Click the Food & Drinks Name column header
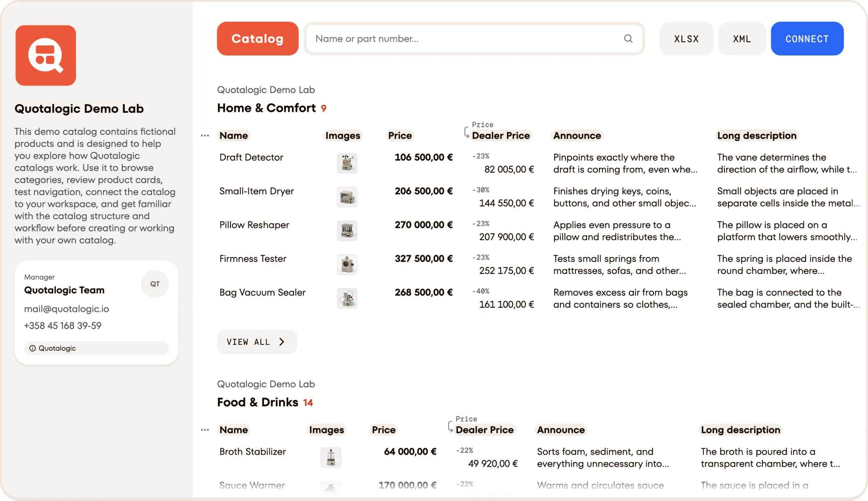Image resolution: width=868 pixels, height=501 pixels. (234, 430)
